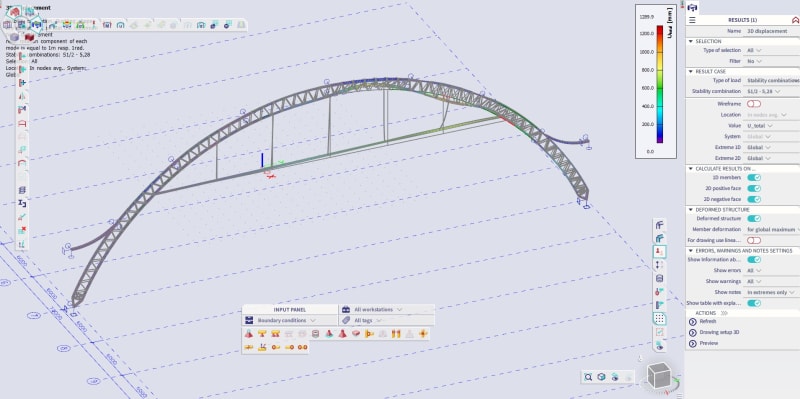Click the displacement color legend bar
Screen dimensions: 800x399
click(660, 84)
